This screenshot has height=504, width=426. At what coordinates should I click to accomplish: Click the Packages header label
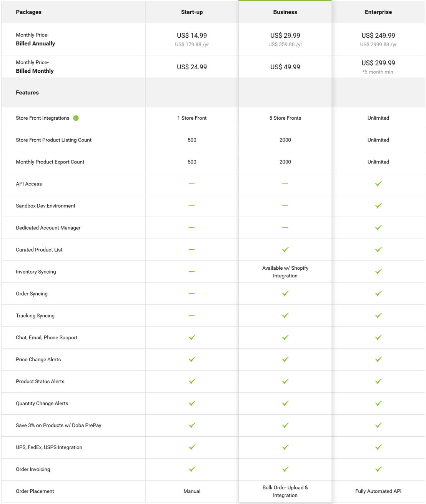coord(28,12)
